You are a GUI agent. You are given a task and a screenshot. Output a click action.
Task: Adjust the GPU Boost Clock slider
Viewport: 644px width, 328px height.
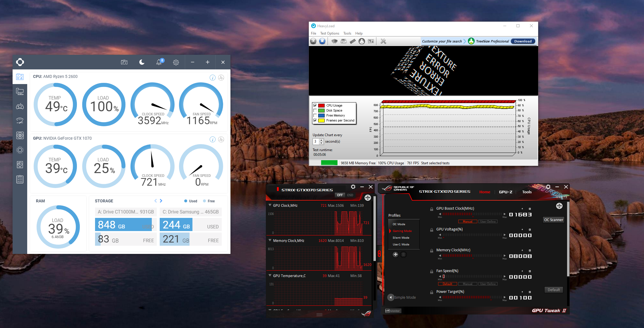(x=472, y=214)
